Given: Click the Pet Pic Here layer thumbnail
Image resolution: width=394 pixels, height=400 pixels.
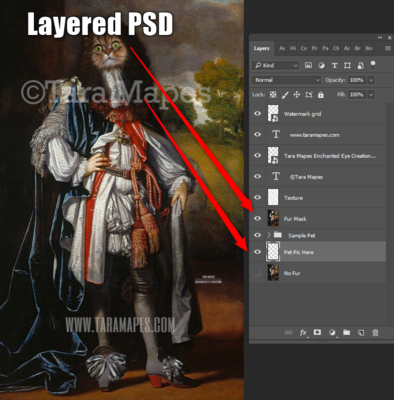Looking at the screenshot, I should [x=273, y=252].
